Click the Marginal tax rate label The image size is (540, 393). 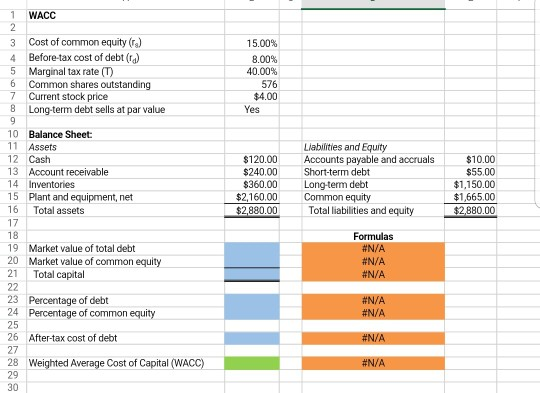(x=71, y=72)
